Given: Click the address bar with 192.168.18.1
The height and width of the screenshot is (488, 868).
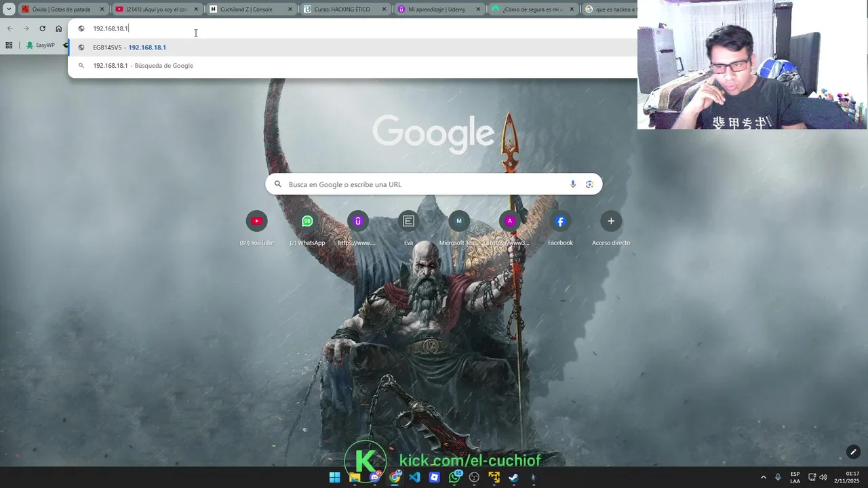Looking at the screenshot, I should pos(353,28).
